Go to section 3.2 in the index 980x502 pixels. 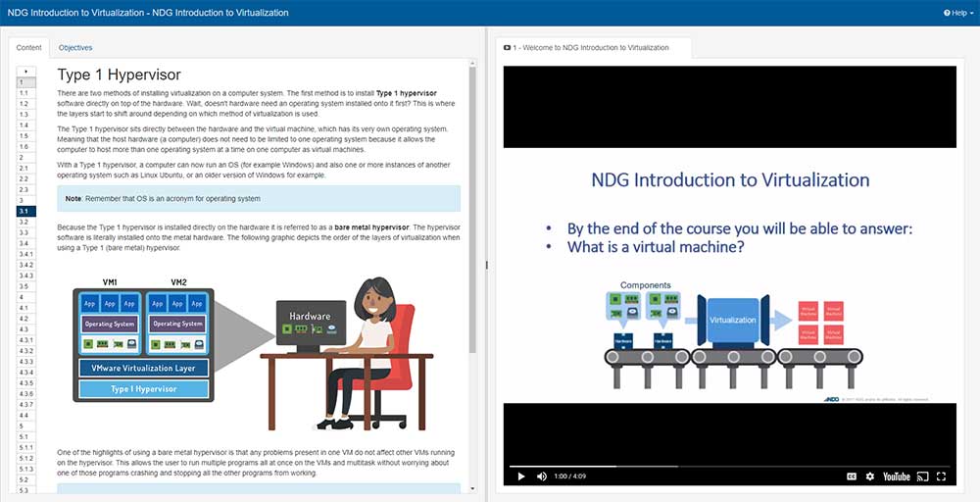pos(25,222)
